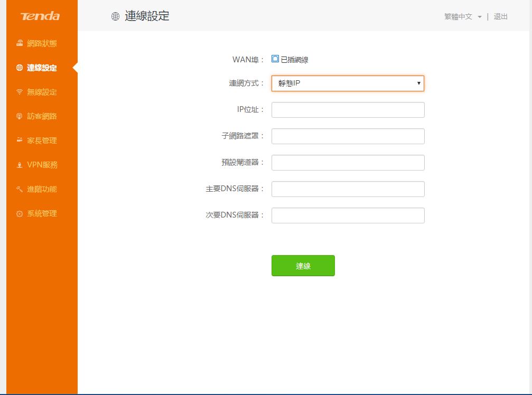Viewport: 532px width, 395px height.
Task: Click the 預設閘道器 label
Action: (x=242, y=163)
